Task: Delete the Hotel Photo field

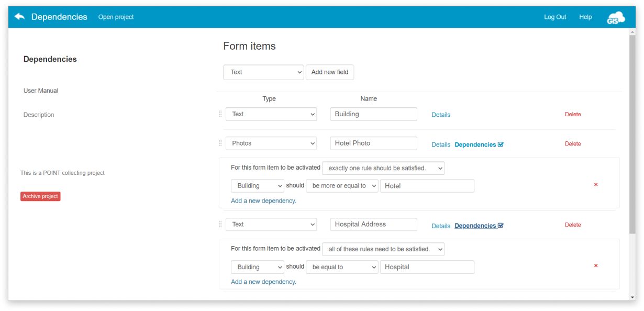Action: (573, 143)
